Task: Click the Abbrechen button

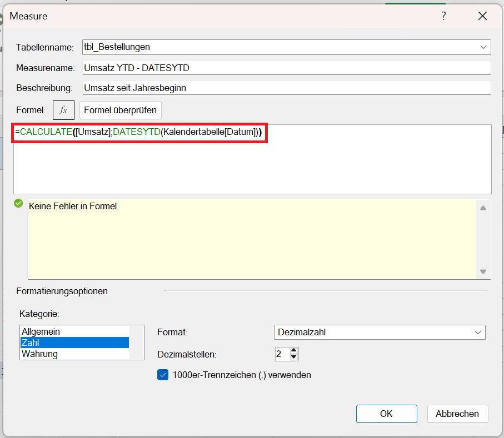Action: pos(457,414)
